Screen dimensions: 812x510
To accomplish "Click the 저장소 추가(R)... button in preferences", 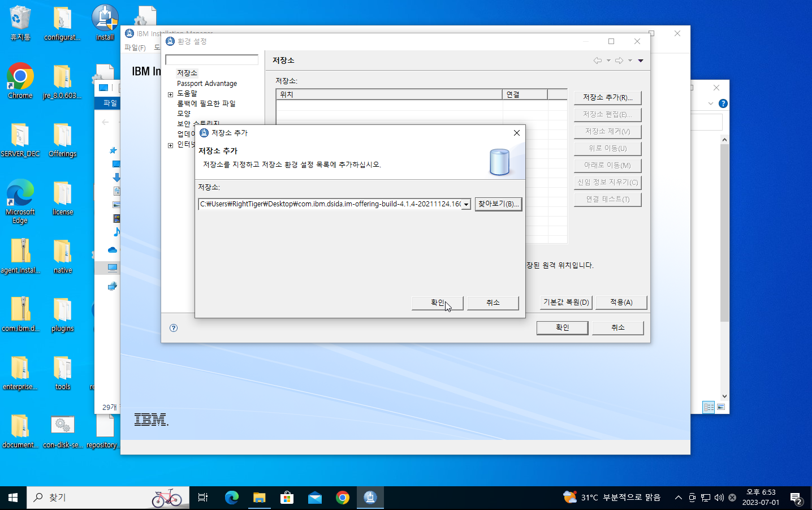I will (x=607, y=98).
